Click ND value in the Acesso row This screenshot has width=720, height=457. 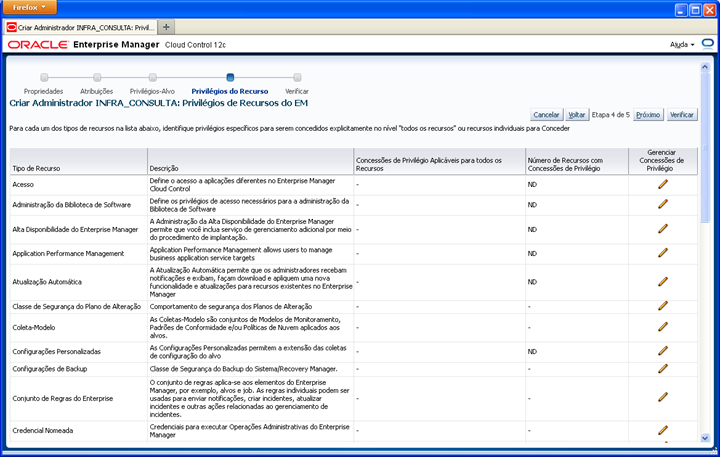pyautogui.click(x=532, y=185)
